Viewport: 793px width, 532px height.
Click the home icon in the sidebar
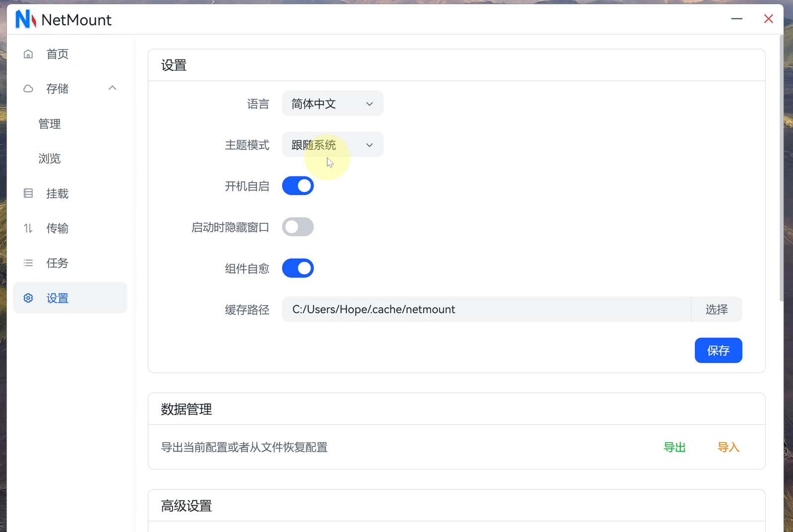click(x=28, y=54)
